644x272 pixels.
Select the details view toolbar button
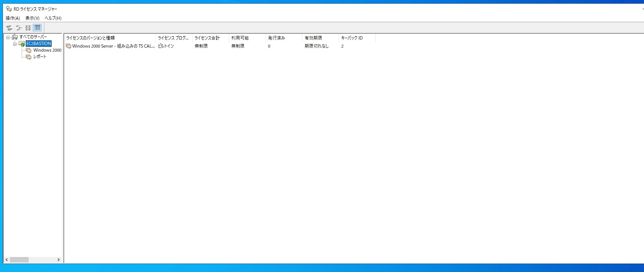[37, 28]
